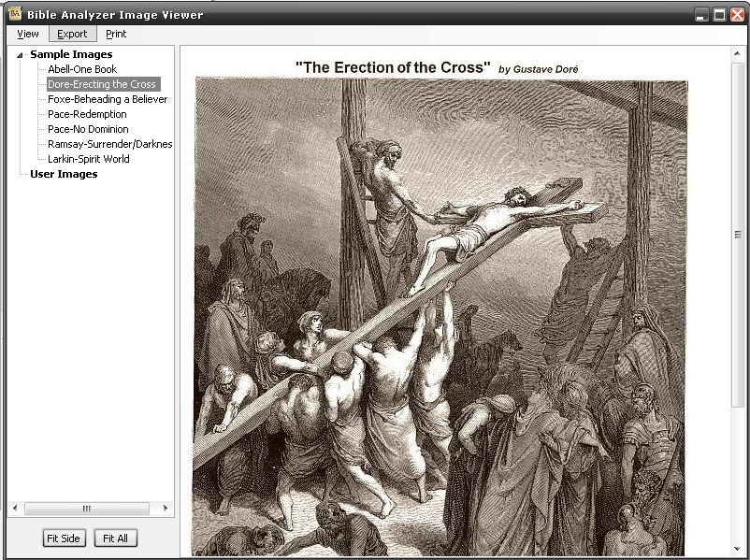Open Ramsay-Surrender/Darkness image
This screenshot has height=560, width=750.
pyautogui.click(x=110, y=144)
